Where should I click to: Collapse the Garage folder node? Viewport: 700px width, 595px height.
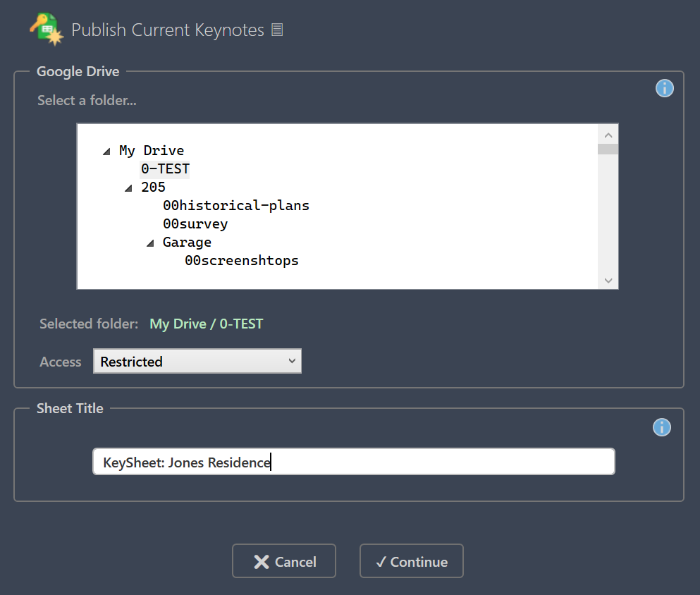click(x=149, y=242)
